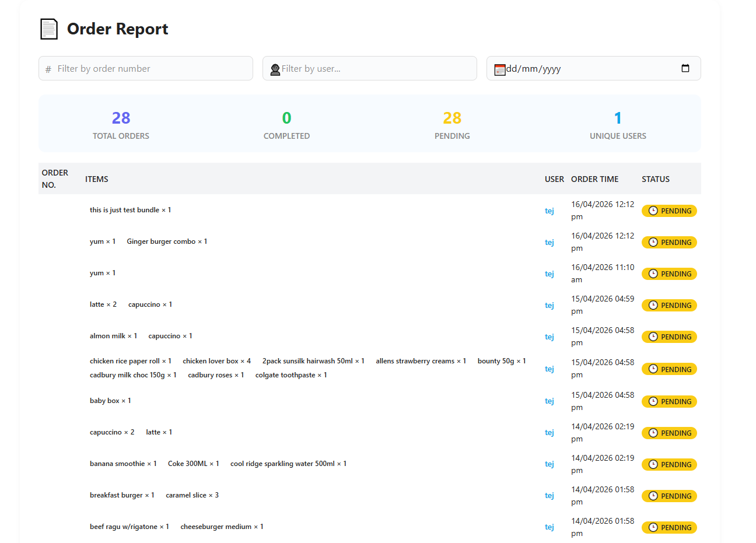
Task: Click the 0 Completed stat
Action: point(286,125)
